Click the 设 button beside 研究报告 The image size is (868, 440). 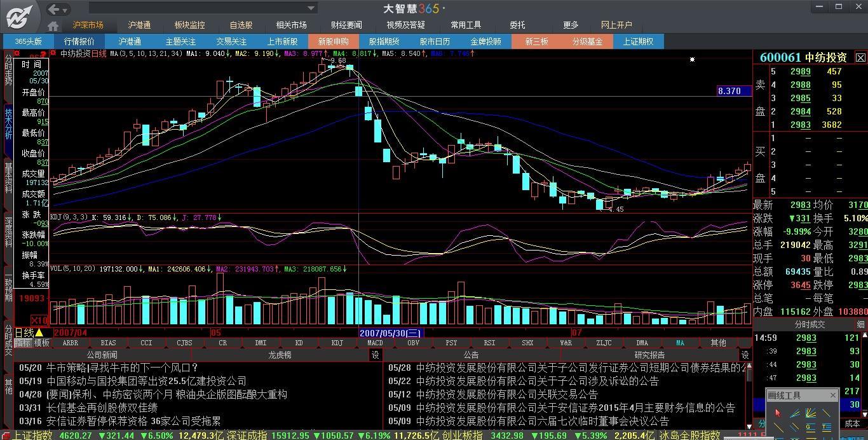(x=745, y=355)
